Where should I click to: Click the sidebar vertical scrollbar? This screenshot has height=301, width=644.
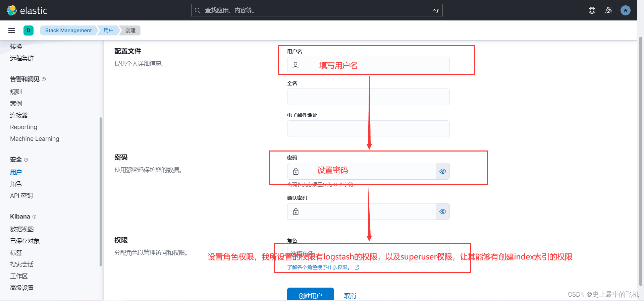(x=101, y=192)
